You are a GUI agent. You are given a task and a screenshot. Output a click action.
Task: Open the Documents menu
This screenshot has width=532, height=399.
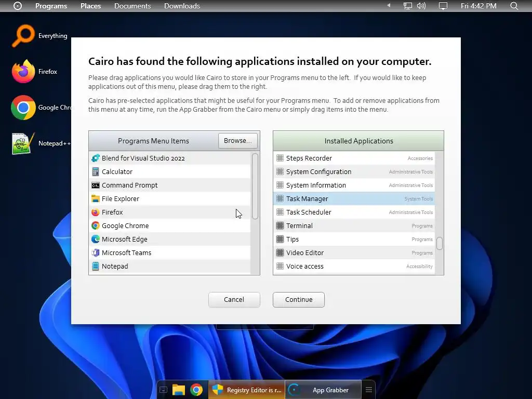[132, 6]
